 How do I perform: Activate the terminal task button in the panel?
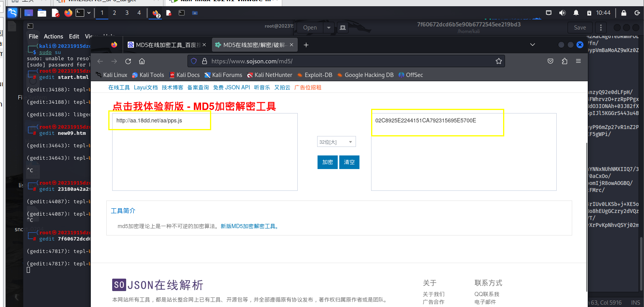click(x=182, y=13)
